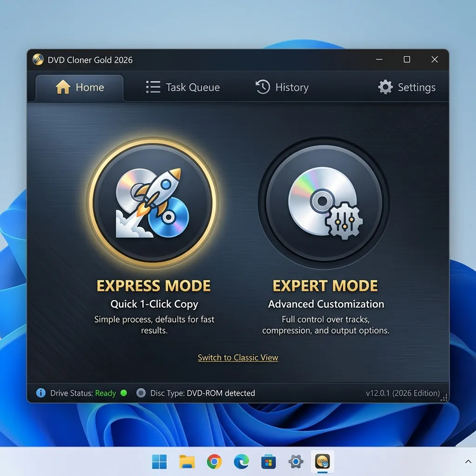Click the Advanced Customization text
The image size is (476, 476).
point(326,304)
